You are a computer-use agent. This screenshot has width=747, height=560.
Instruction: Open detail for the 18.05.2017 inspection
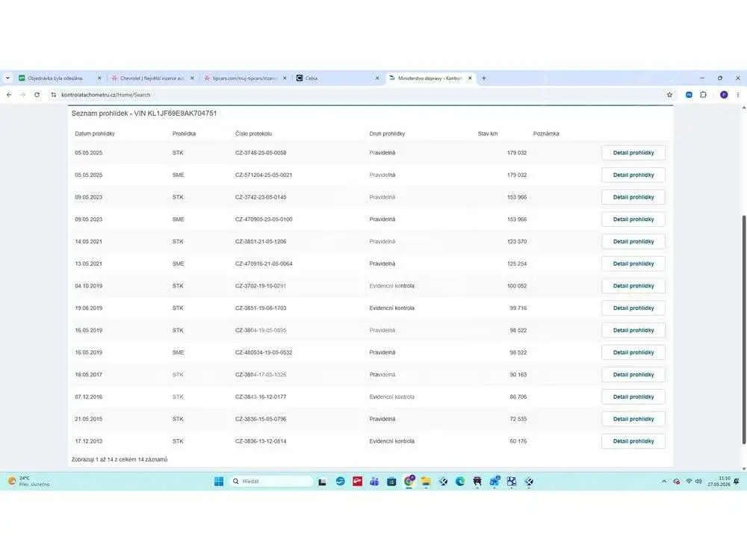633,375
